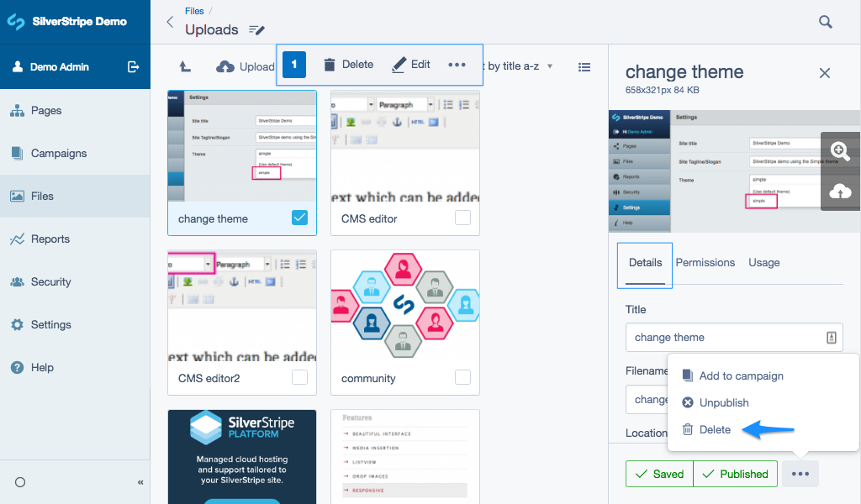861x504 pixels.
Task: Switch to the Permissions tab
Action: (705, 263)
